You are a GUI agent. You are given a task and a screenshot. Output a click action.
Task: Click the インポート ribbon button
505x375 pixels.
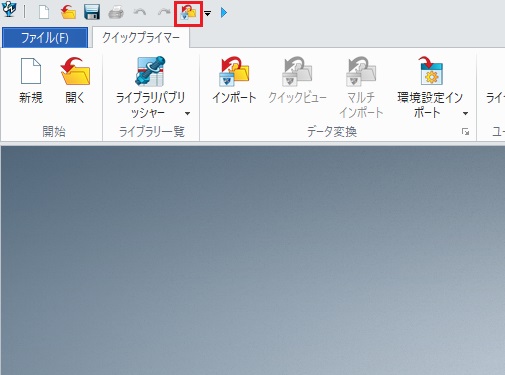click(234, 80)
